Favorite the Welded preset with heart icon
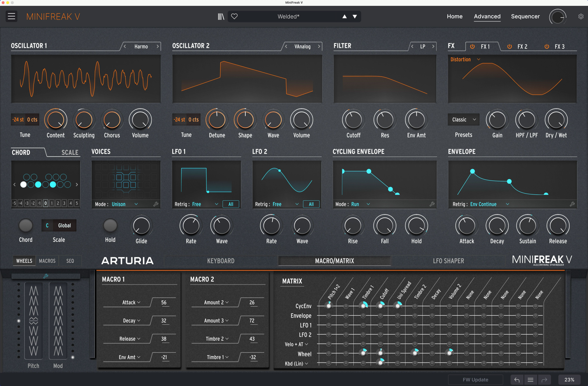 click(234, 16)
